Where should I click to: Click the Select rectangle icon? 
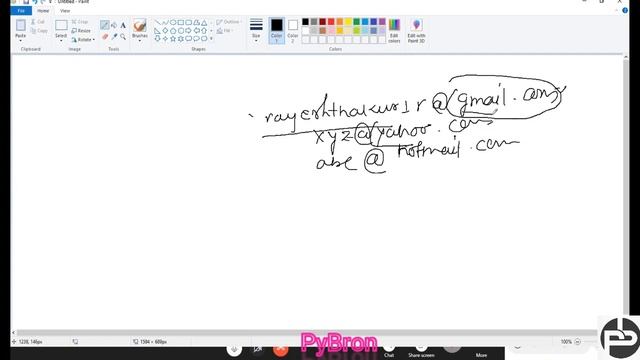pos(61,25)
